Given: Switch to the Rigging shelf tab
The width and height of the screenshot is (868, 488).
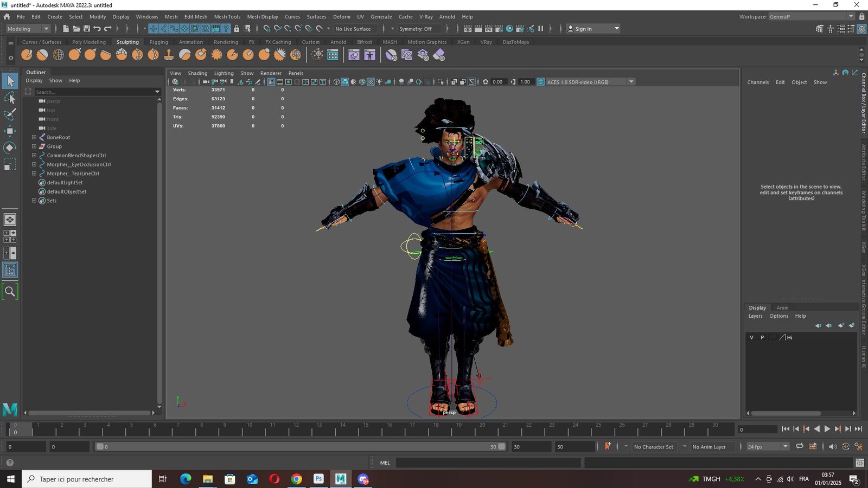Looking at the screenshot, I should coord(158,42).
